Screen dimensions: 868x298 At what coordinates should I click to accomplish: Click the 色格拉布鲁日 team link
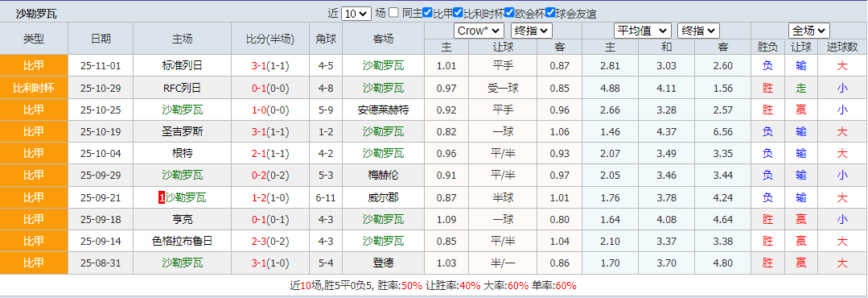coord(182,242)
